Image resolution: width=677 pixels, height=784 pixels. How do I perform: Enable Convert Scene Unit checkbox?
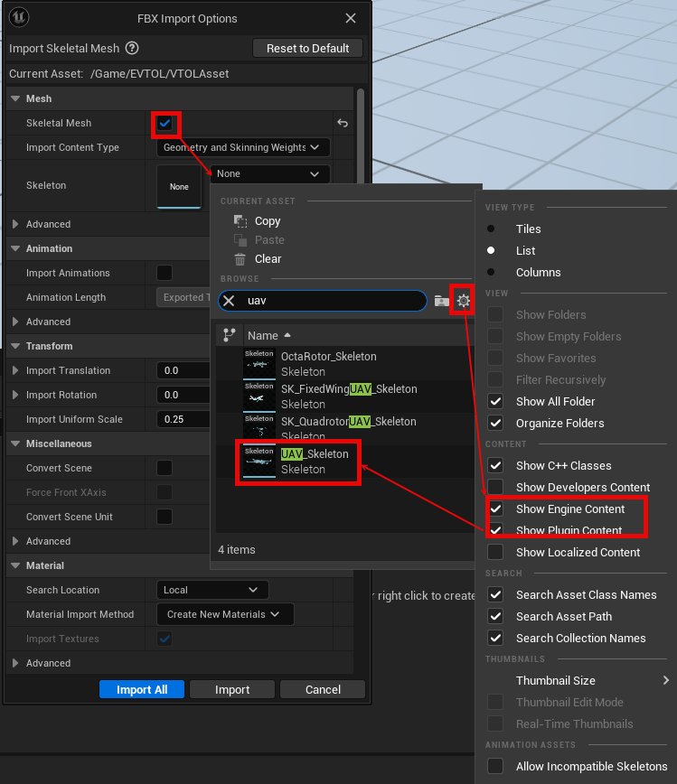coord(165,517)
